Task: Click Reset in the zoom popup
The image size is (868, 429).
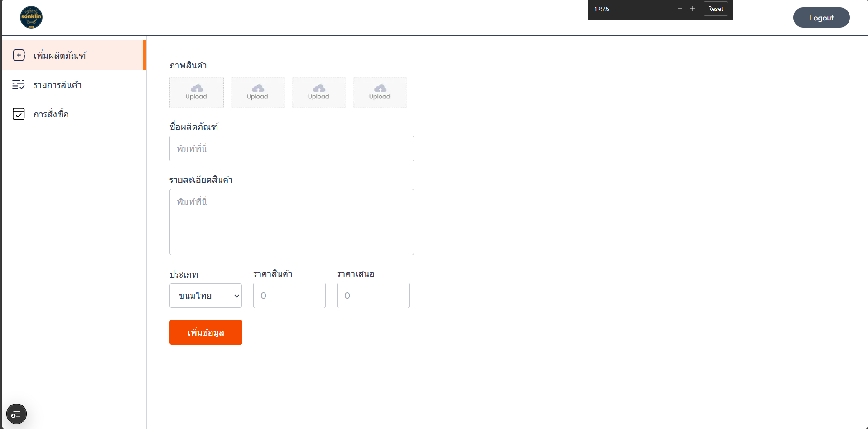Action: point(715,9)
